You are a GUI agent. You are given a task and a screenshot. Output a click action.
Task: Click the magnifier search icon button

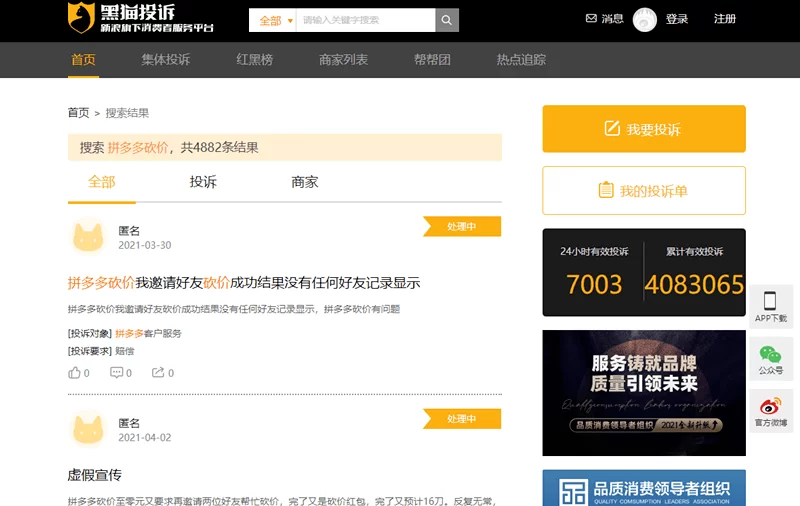(447, 20)
